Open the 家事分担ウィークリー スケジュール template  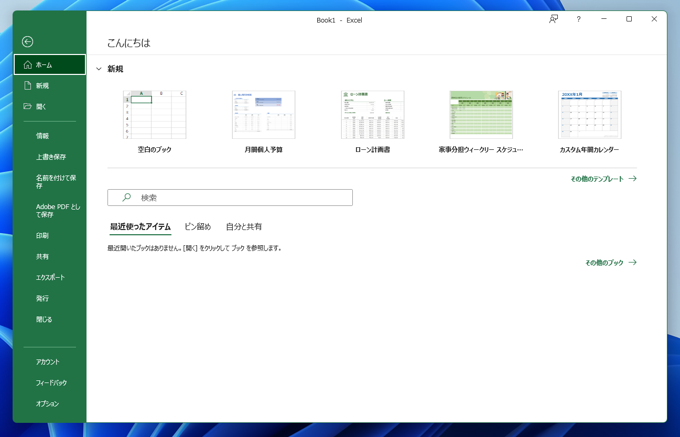point(481,115)
